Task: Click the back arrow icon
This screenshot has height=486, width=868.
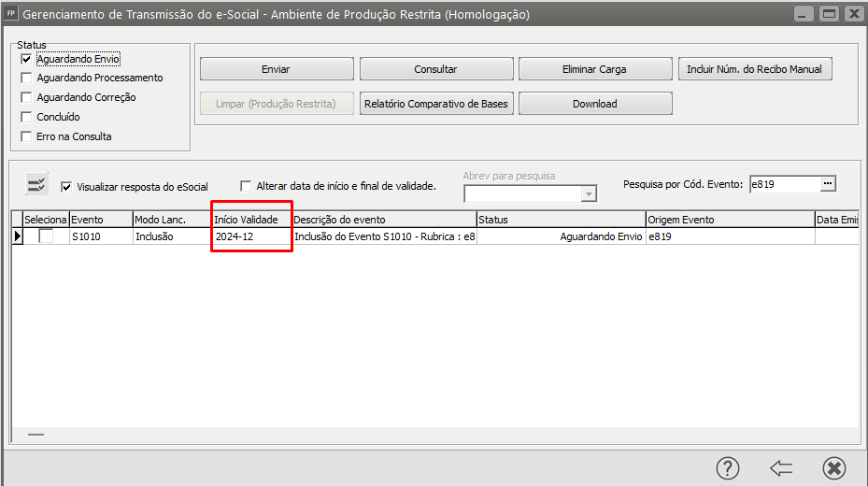Action: pyautogui.click(x=781, y=467)
